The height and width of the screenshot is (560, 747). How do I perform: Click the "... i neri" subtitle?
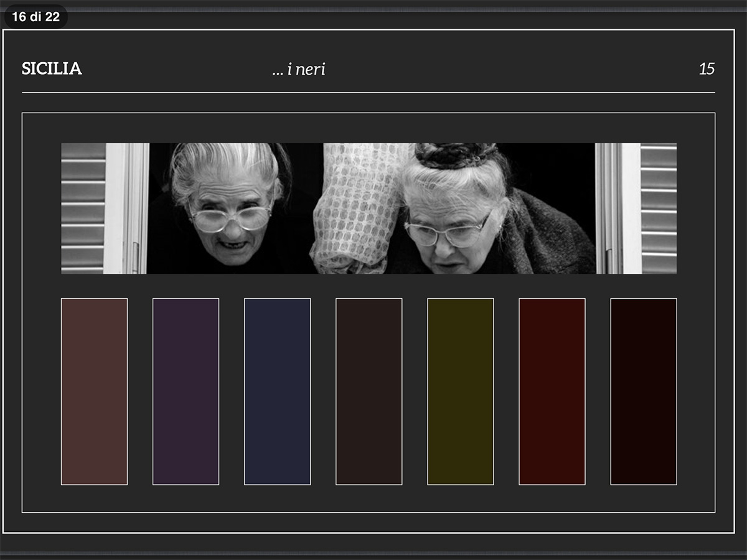(x=299, y=70)
